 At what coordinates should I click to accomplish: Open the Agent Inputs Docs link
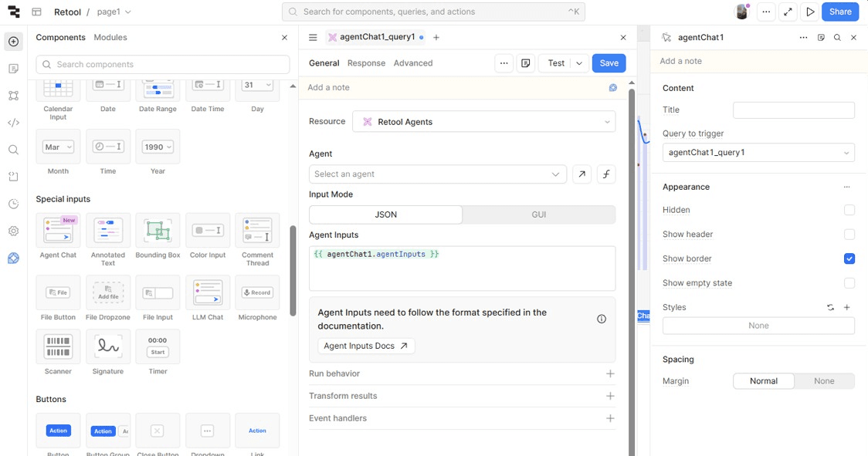click(x=365, y=346)
